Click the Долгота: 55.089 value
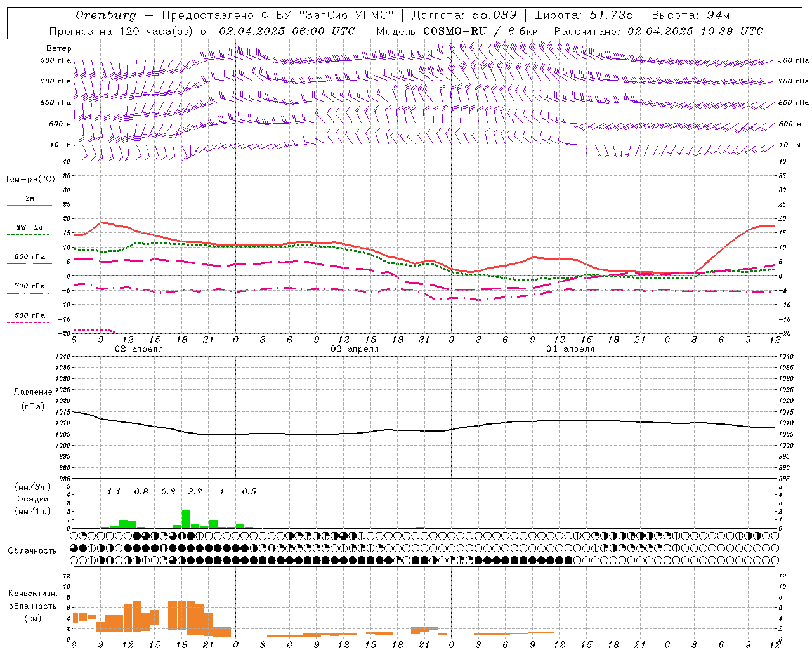Image resolution: width=812 pixels, height=650 pixels. 464,15
